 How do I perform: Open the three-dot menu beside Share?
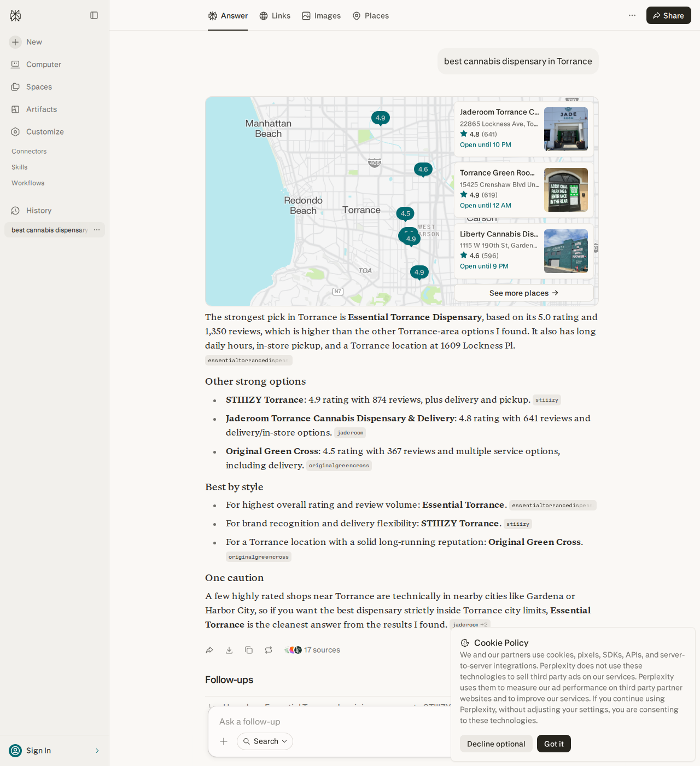pos(632,15)
